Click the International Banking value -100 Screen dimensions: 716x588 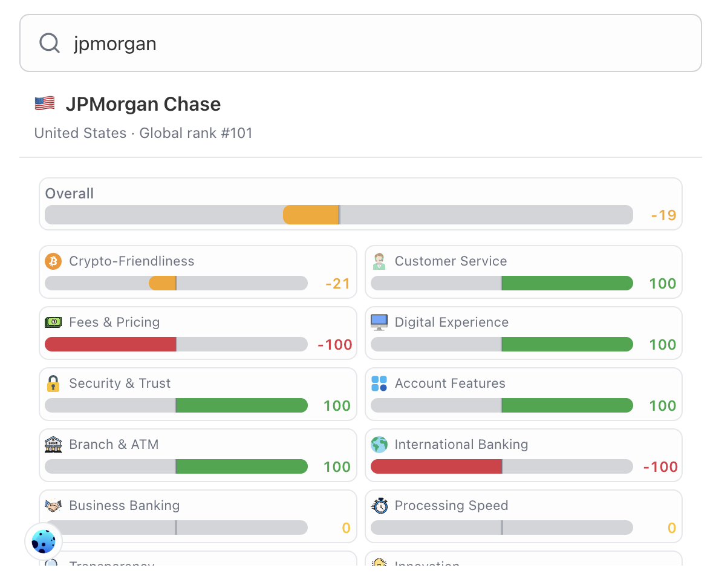660,467
